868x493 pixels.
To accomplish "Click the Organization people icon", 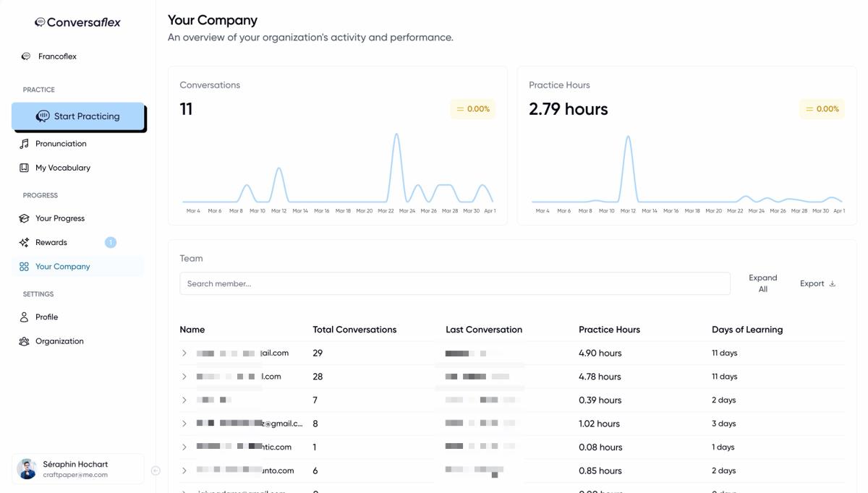I will coord(25,340).
